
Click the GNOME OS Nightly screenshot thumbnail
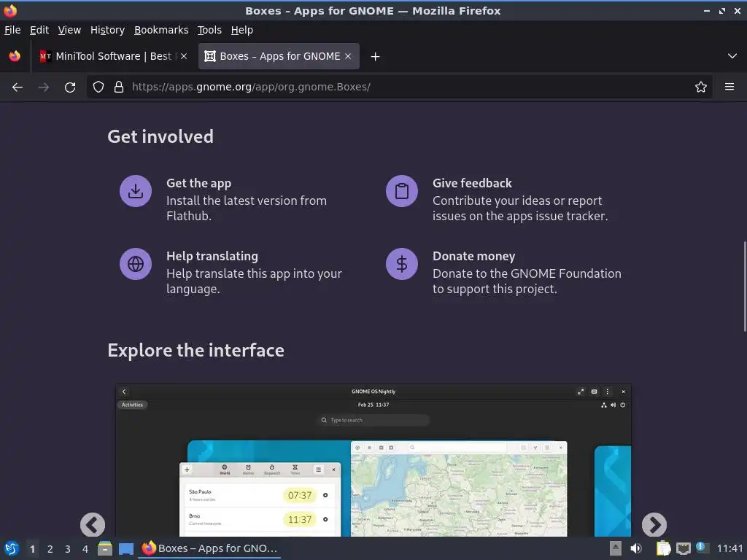[373, 460]
